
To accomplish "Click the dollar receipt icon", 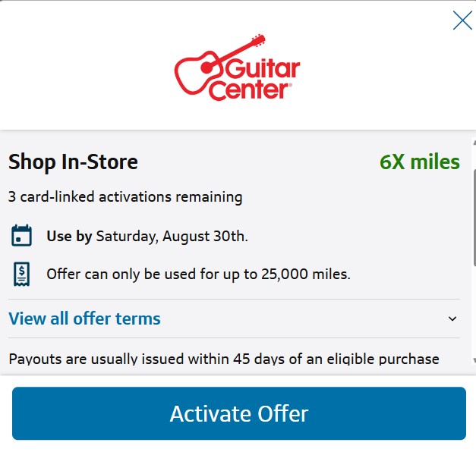I will [22, 274].
